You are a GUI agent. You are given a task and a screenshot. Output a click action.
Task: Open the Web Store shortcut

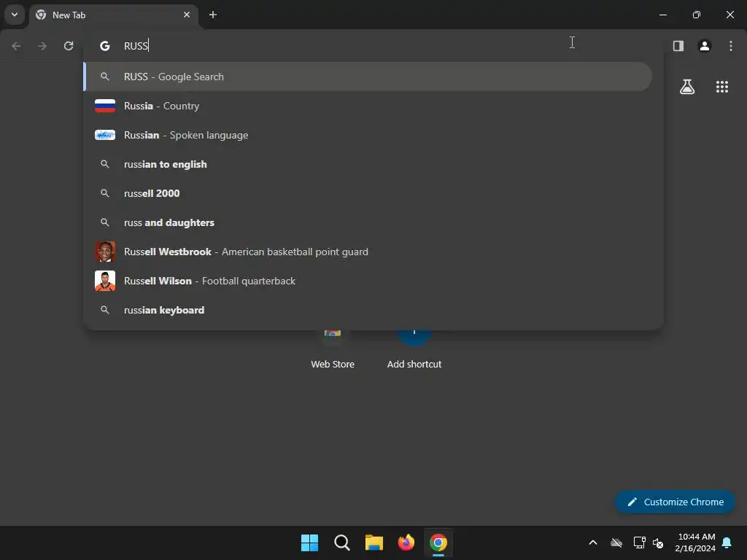(333, 350)
